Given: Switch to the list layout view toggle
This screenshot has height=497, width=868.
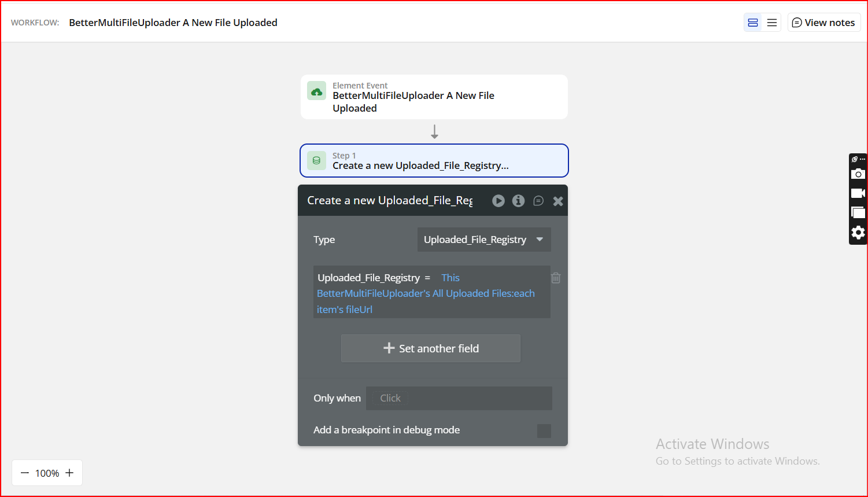Looking at the screenshot, I should [x=772, y=23].
